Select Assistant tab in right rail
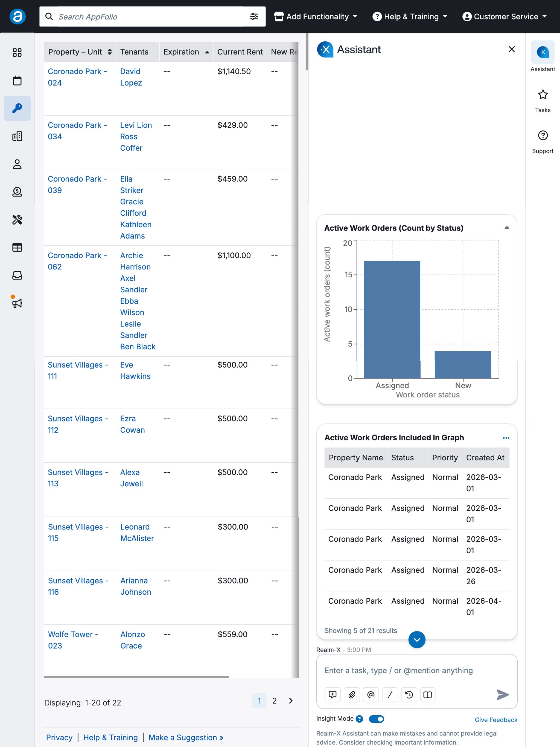The image size is (560, 747). point(542,57)
